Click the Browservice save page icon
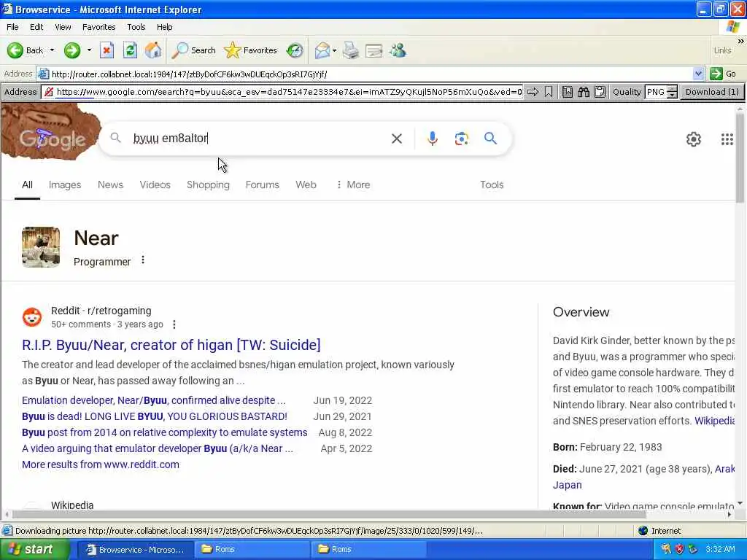 (568, 92)
